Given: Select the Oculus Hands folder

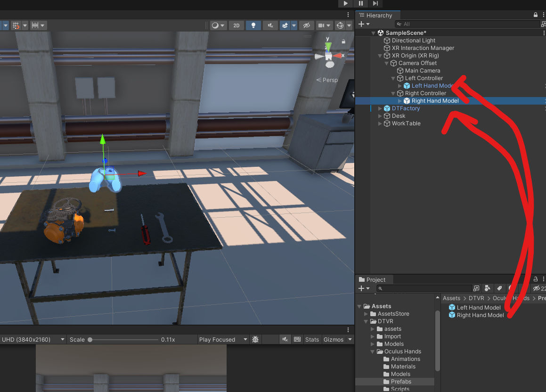Looking at the screenshot, I should pyautogui.click(x=402, y=351).
